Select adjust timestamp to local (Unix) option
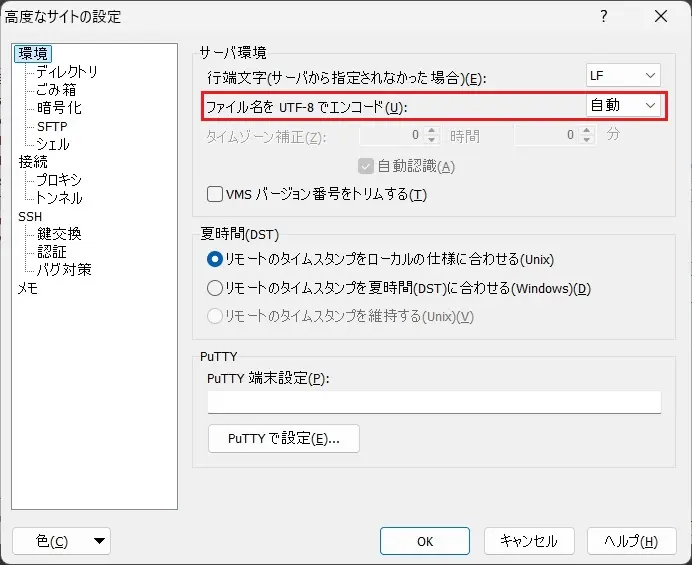 214,259
